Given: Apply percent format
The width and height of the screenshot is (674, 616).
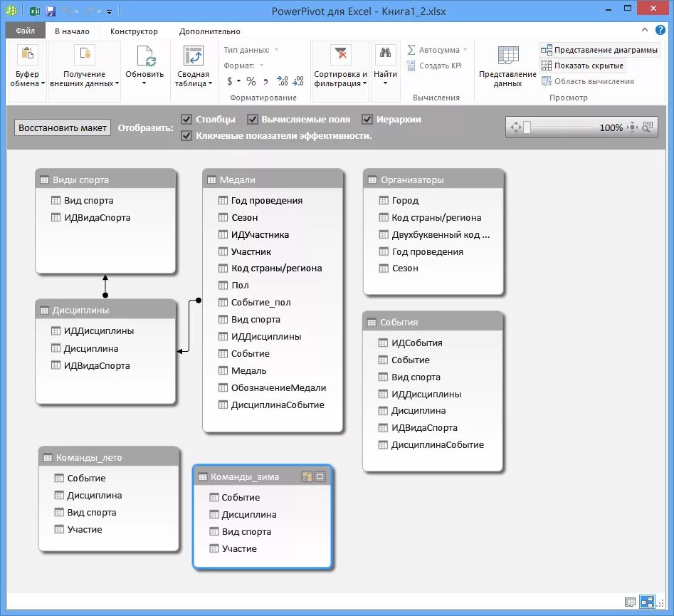Looking at the screenshot, I should (x=251, y=81).
